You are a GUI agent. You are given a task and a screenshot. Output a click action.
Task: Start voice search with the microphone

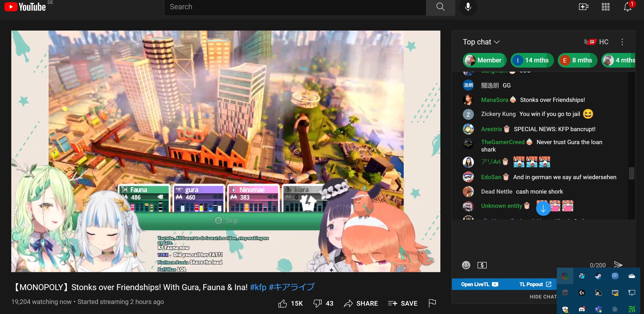click(468, 7)
